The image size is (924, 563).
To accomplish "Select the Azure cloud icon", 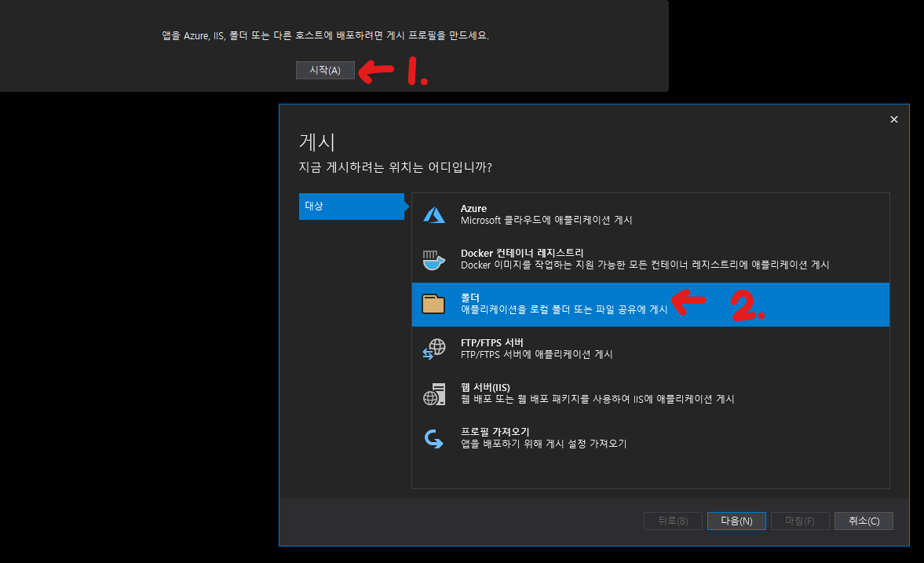I will 434,214.
